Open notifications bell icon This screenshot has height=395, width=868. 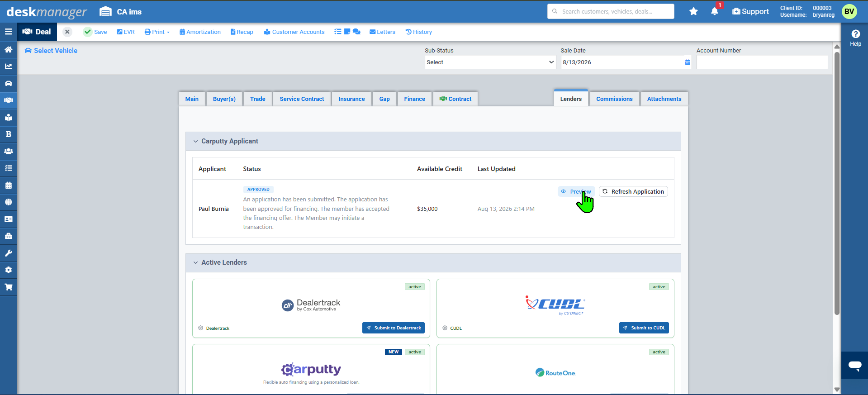715,11
